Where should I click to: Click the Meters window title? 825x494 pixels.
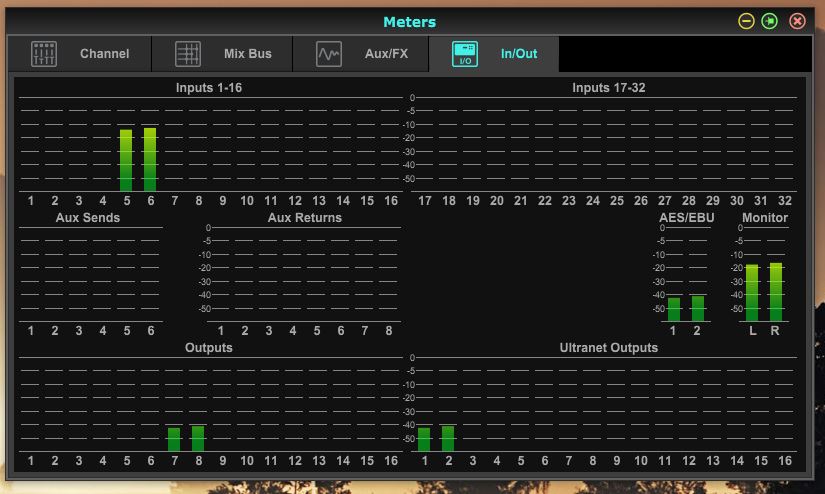(409, 22)
